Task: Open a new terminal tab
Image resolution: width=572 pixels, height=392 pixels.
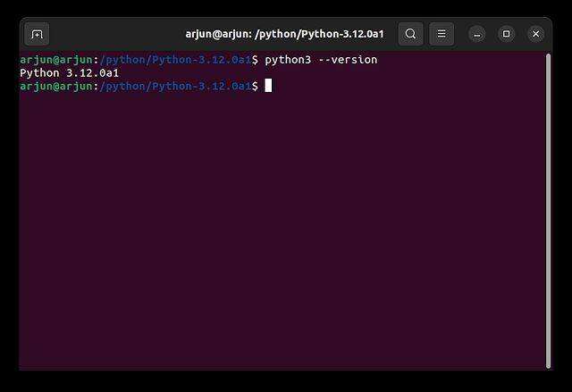Action: tap(37, 34)
